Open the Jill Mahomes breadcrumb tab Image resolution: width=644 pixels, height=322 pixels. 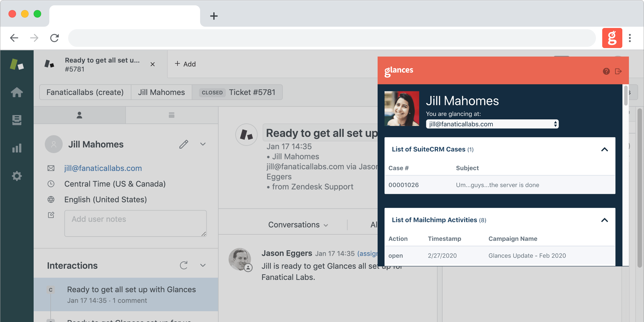point(161,92)
